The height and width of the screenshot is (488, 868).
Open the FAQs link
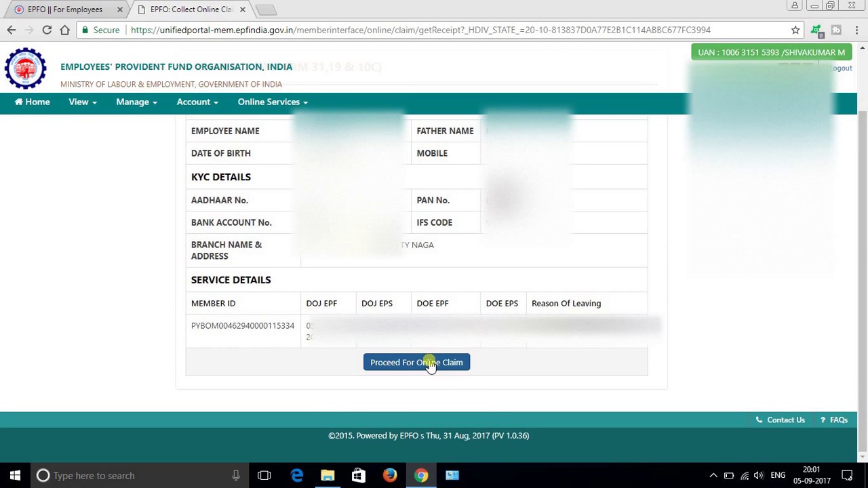click(x=834, y=420)
